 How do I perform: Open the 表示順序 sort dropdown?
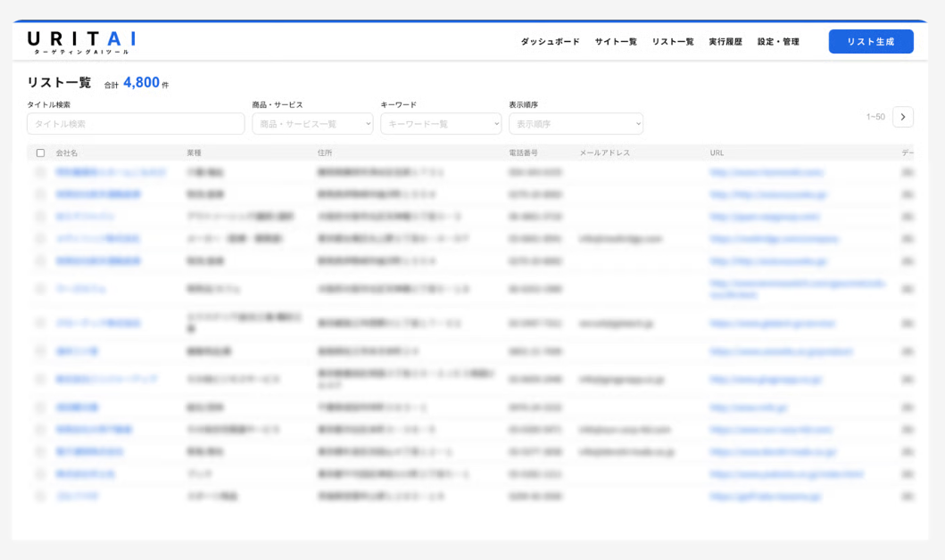point(576,124)
